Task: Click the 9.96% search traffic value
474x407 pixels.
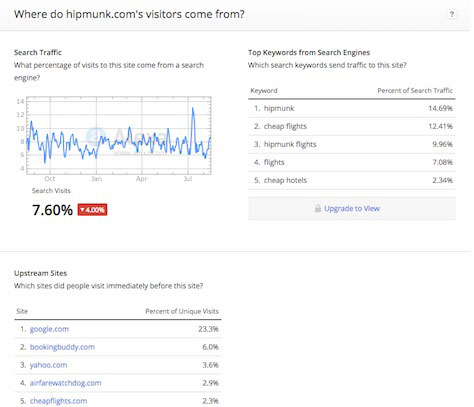Action: point(442,144)
